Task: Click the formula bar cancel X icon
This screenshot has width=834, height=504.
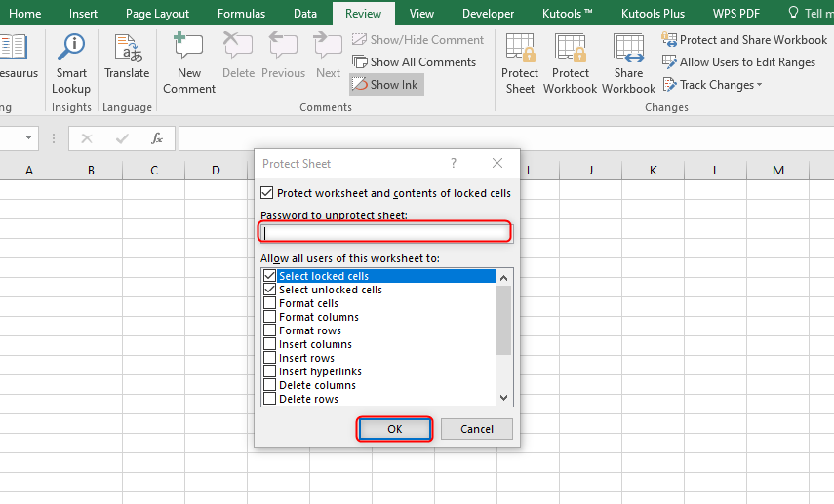Action: [x=87, y=138]
